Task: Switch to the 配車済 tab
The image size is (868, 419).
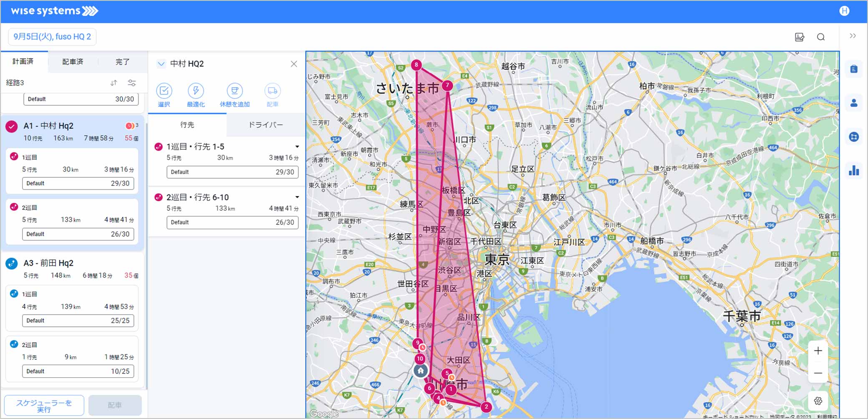Action: pos(73,62)
